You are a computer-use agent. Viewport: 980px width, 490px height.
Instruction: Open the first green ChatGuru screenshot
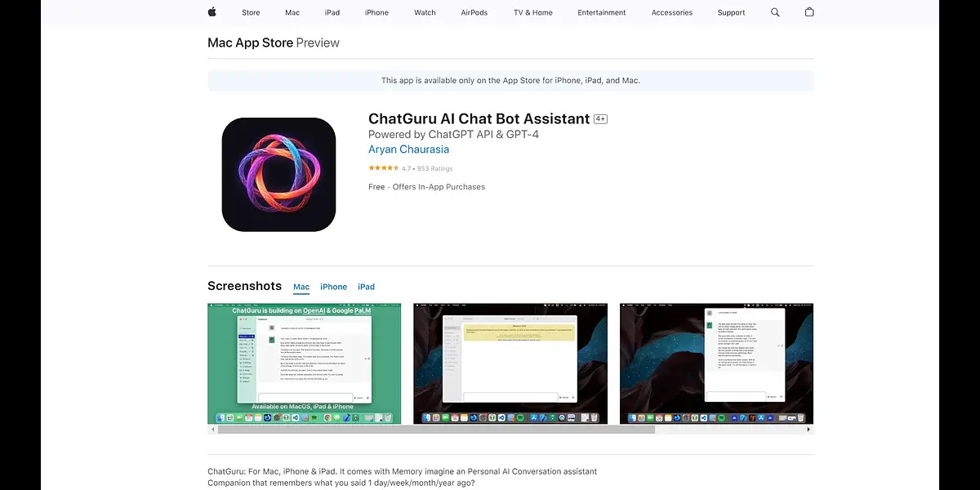point(304,363)
